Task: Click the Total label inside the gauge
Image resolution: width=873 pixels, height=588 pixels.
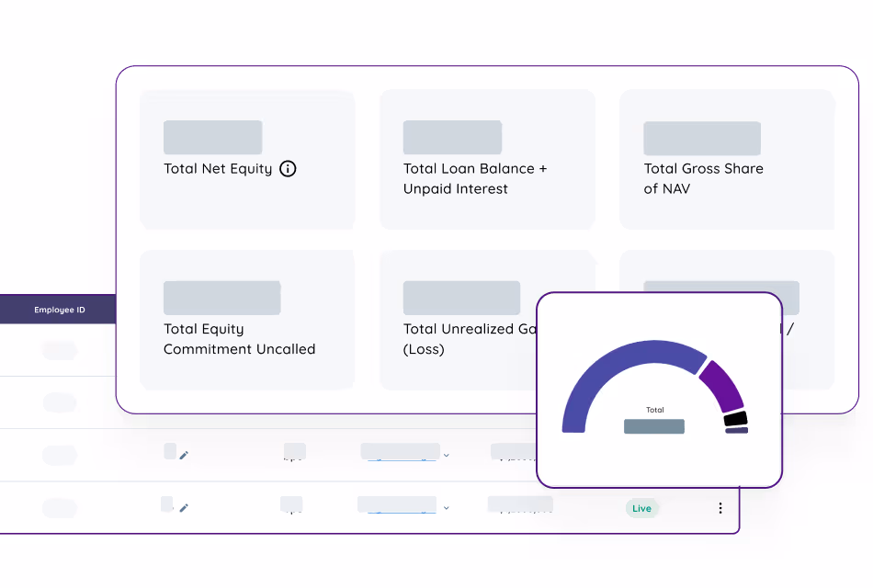Action: click(654, 410)
